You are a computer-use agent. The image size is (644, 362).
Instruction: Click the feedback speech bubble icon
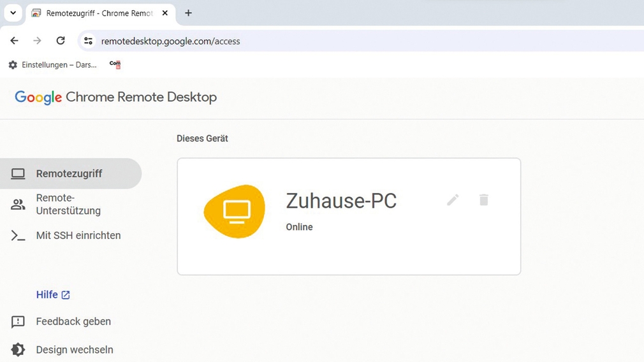[x=18, y=322]
